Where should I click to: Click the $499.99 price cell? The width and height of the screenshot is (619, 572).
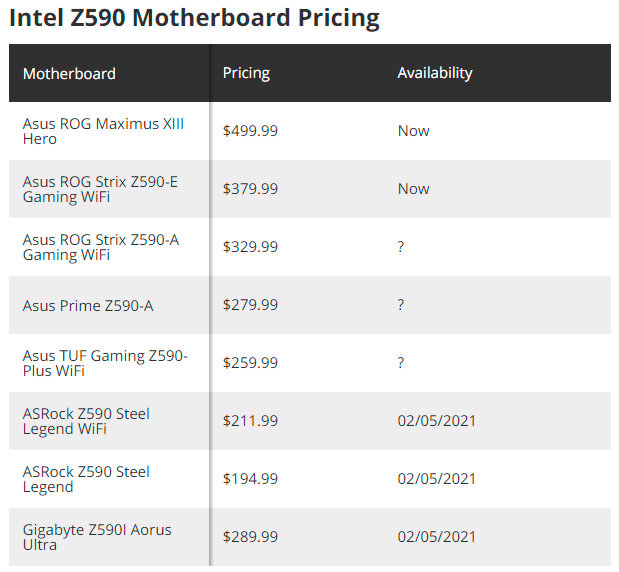pyautogui.click(x=250, y=131)
